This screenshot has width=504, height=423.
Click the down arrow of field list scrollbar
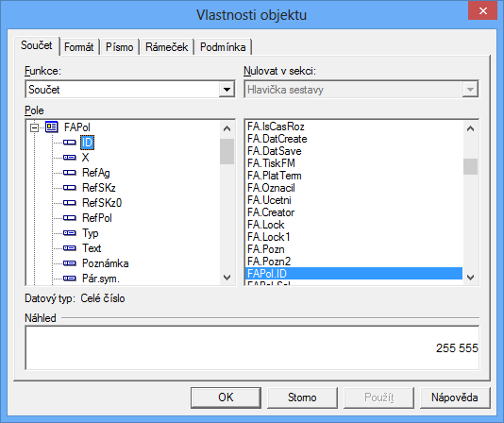tap(471, 278)
